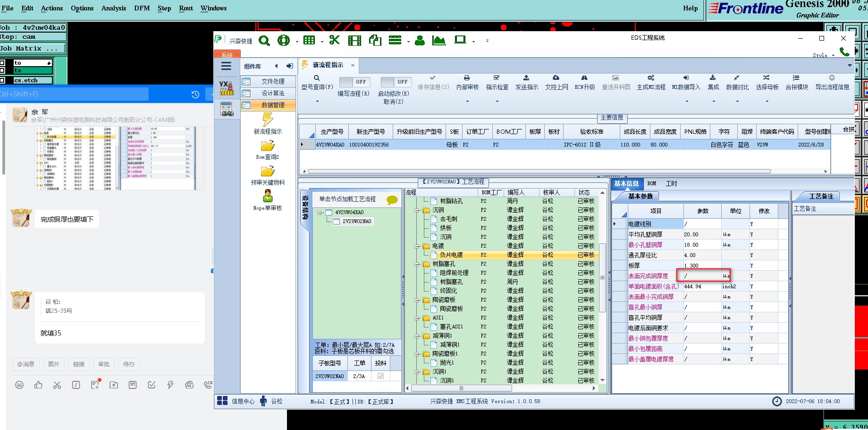Toggle the 投料 checkbox for 2V2UW02NA0
Screen dimensions: 868x430
click(380, 376)
